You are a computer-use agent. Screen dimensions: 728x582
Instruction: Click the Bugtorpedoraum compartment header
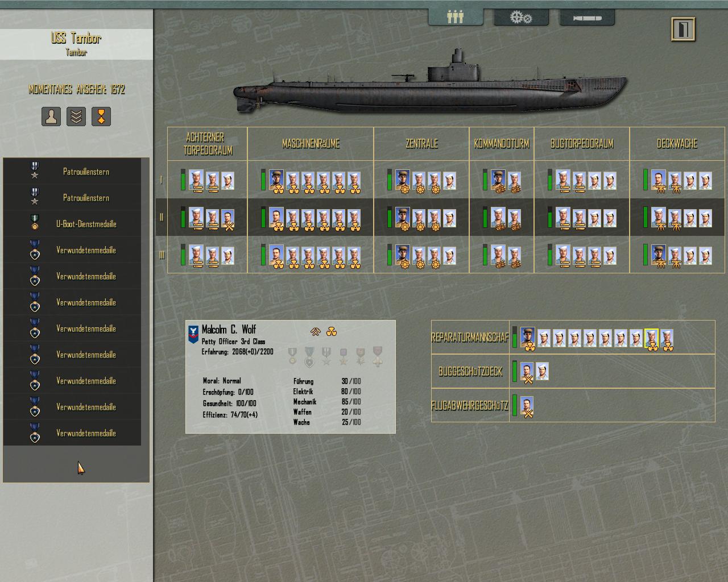[582, 144]
